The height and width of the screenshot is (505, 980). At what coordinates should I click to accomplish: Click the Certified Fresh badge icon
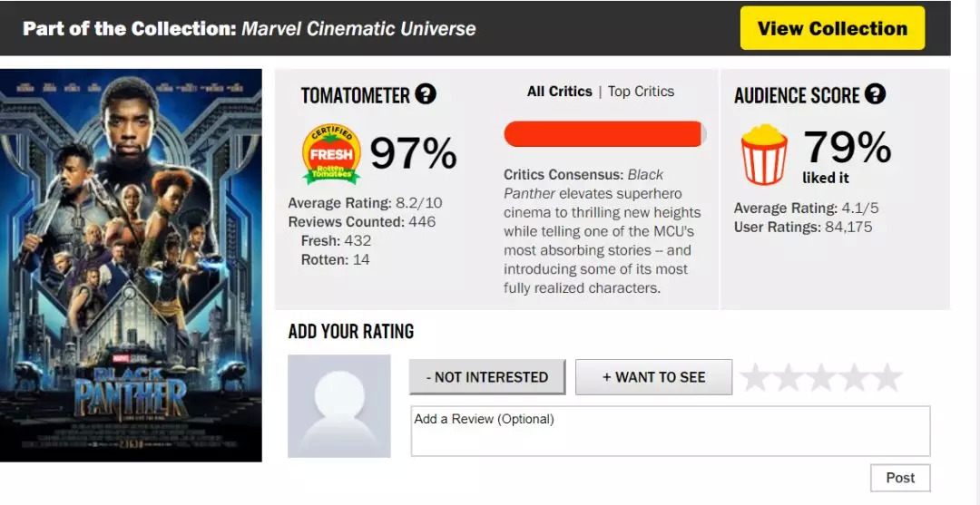(331, 155)
